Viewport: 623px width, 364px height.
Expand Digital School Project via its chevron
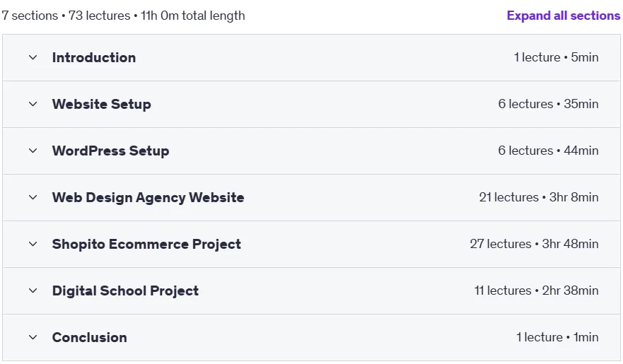click(33, 290)
